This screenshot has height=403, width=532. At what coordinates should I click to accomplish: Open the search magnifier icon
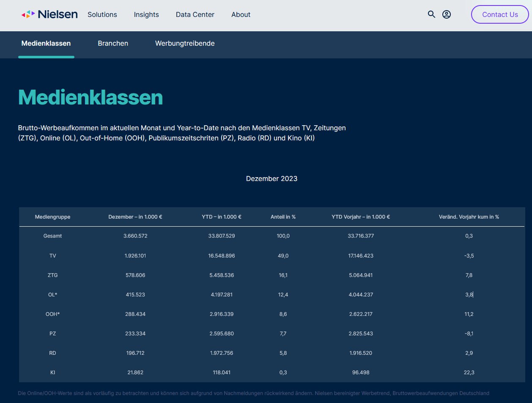(x=431, y=14)
